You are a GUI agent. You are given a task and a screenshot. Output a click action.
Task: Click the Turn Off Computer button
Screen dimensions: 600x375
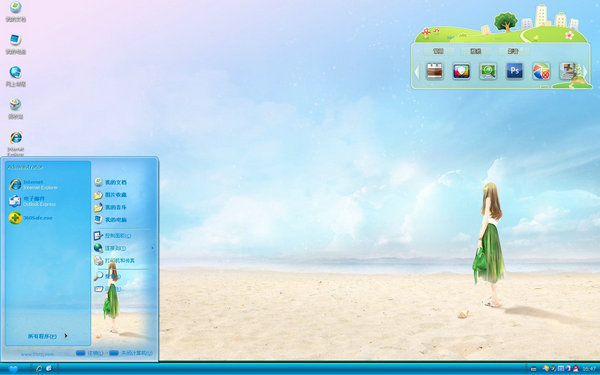click(x=130, y=353)
